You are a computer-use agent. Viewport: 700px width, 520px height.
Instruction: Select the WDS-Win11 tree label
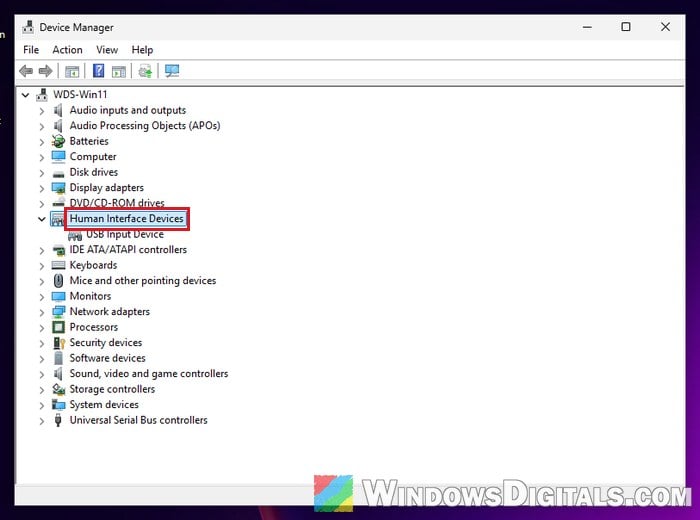[80, 95]
